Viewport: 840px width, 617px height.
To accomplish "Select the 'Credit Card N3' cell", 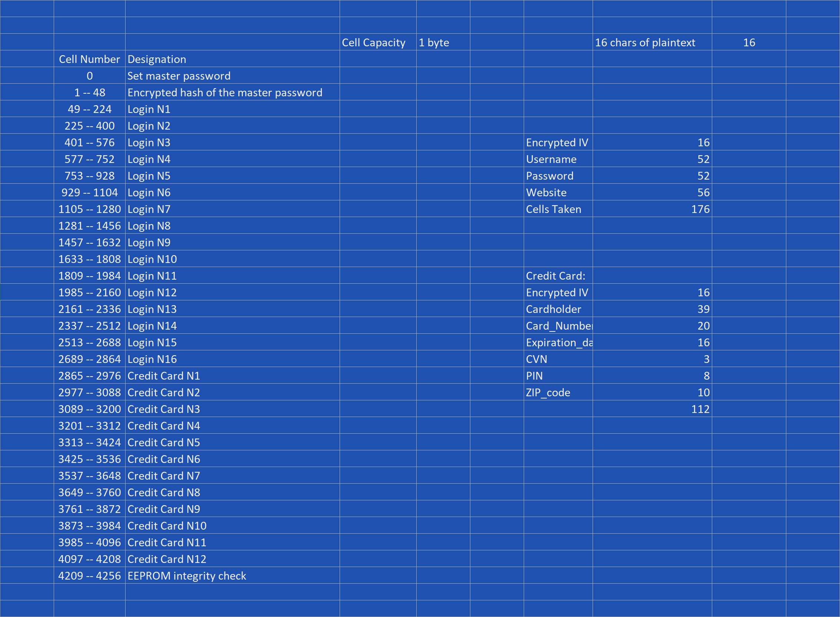I will coord(232,409).
